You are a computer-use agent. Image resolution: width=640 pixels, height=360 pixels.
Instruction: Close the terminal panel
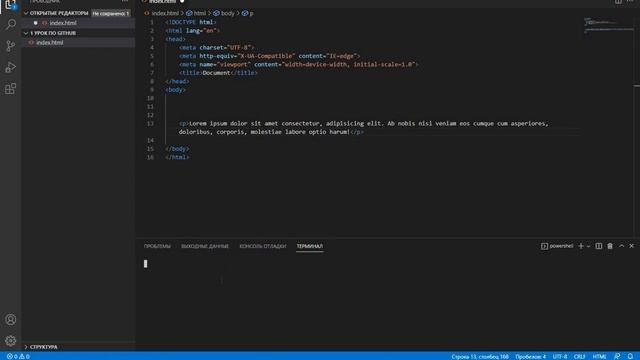point(631,246)
